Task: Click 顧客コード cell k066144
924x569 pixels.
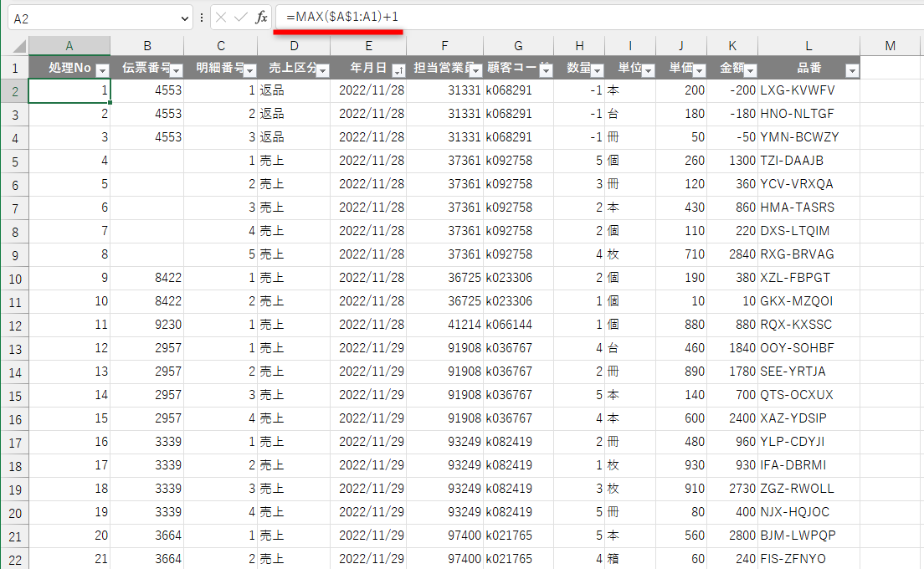Action: click(x=519, y=325)
